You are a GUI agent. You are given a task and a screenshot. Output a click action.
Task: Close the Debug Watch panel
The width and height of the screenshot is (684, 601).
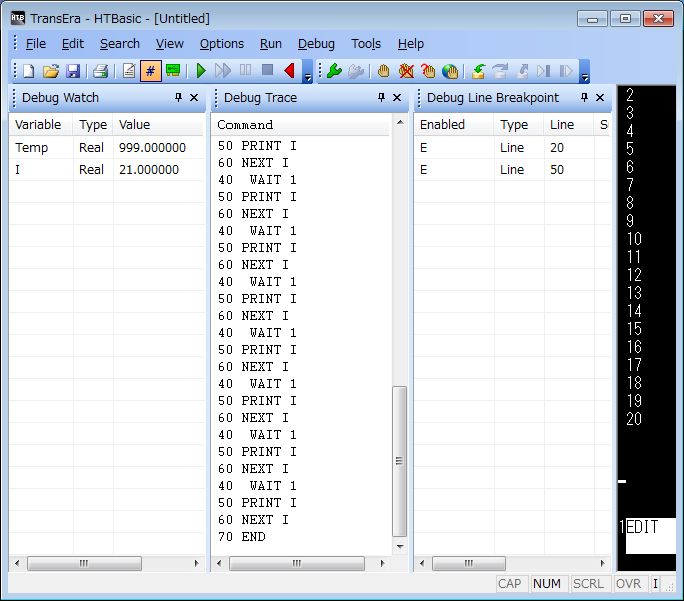(x=194, y=97)
